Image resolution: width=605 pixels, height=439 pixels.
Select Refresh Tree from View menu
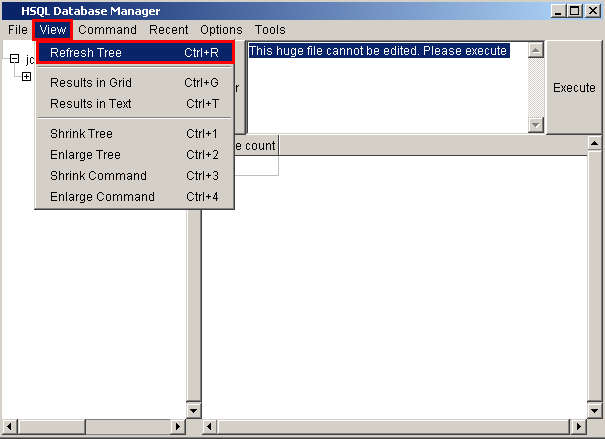coord(134,52)
